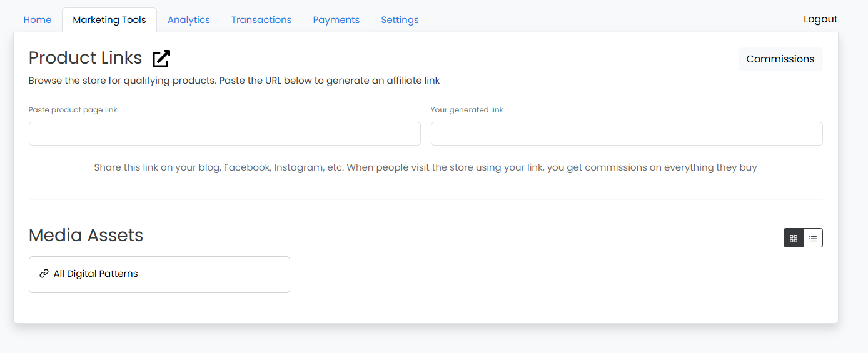Click the 'Your generated link' label
Screen dimensions: 868x353
pyautogui.click(x=467, y=110)
